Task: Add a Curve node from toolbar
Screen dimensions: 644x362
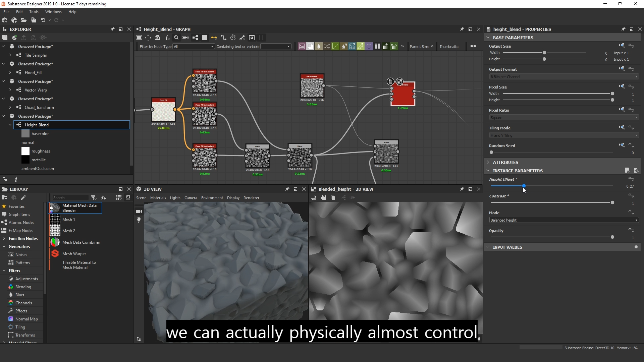Action: click(x=335, y=47)
